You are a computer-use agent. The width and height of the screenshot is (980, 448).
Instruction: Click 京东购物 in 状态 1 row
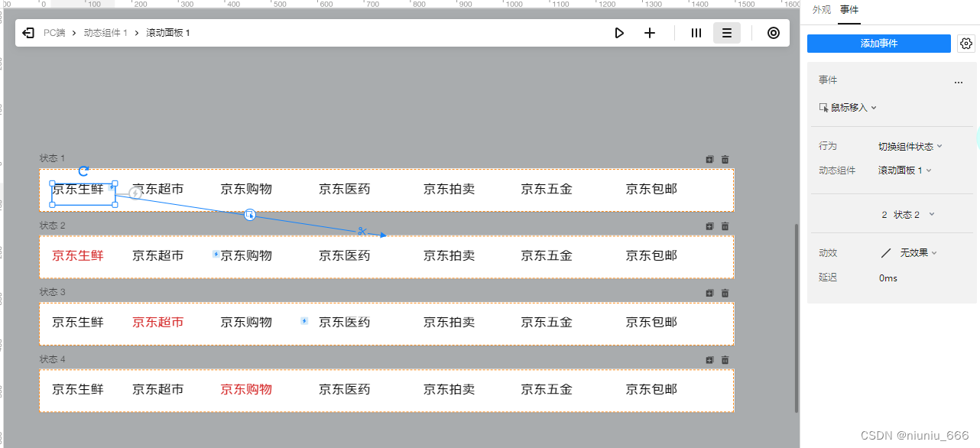click(x=246, y=189)
